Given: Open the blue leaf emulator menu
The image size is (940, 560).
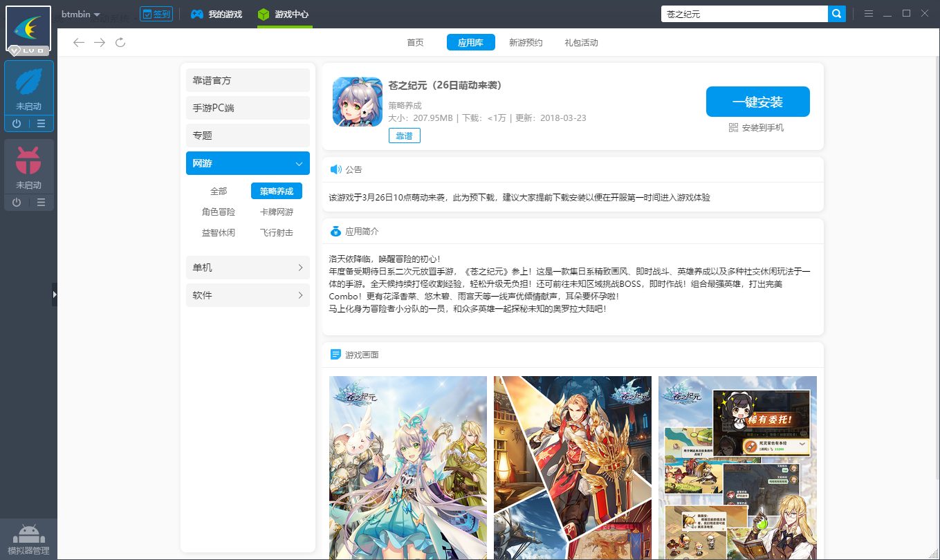Looking at the screenshot, I should pyautogui.click(x=41, y=124).
